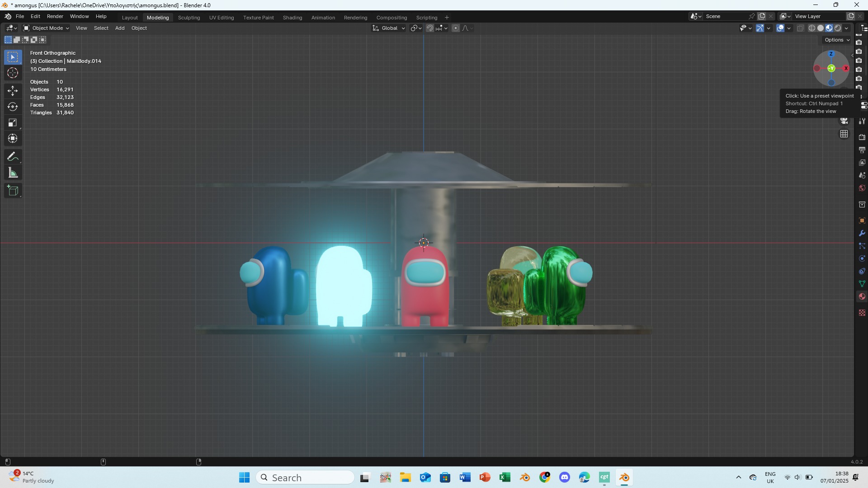The width and height of the screenshot is (868, 488).
Task: Open the editor type dropdown
Action: pyautogui.click(x=11, y=28)
